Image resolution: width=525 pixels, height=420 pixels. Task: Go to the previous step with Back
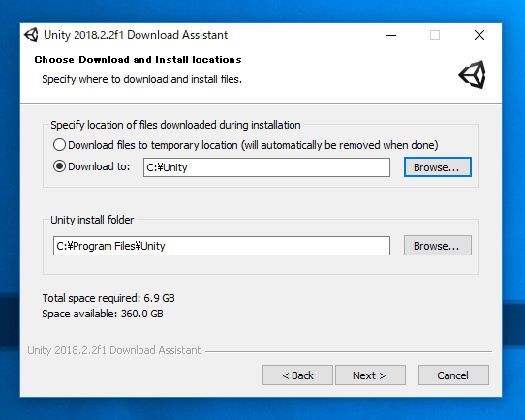pos(297,375)
